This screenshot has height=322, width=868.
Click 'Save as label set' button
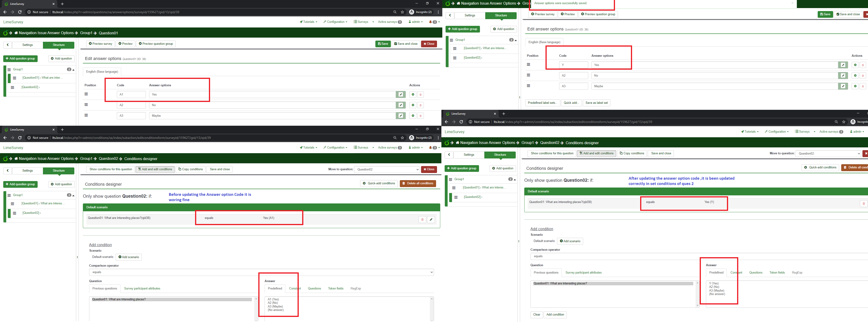[x=597, y=103]
